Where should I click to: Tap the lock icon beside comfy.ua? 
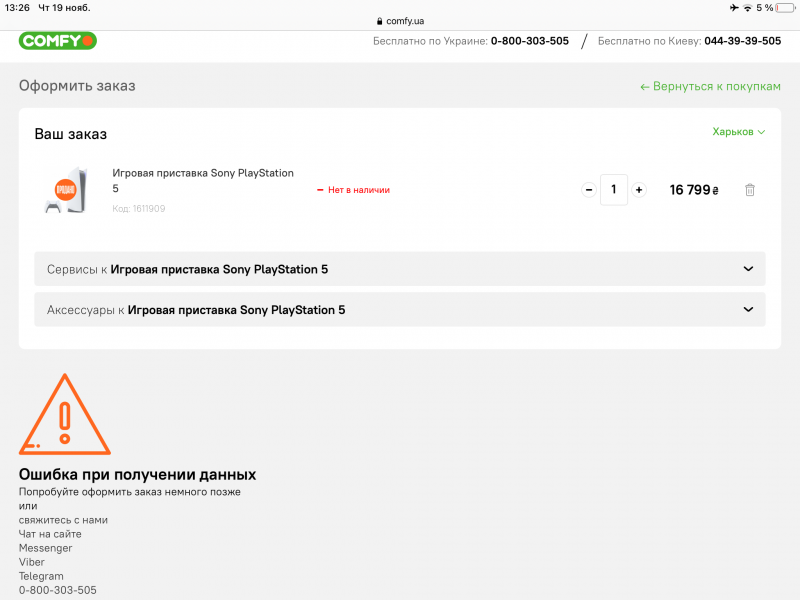tap(379, 21)
